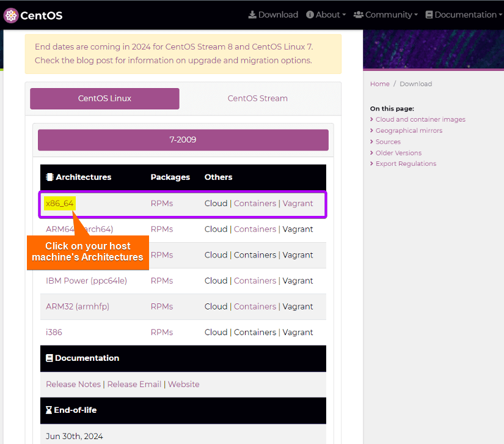The width and height of the screenshot is (504, 444).
Task: Open RPMs for x86_64
Action: 162,203
